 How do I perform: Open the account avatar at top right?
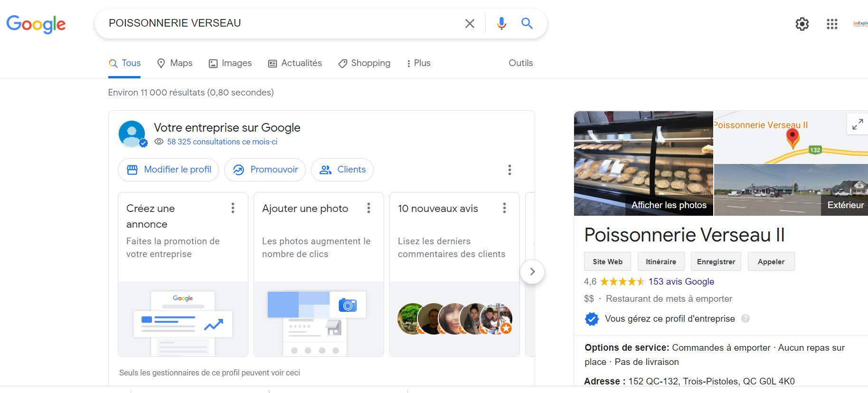860,24
